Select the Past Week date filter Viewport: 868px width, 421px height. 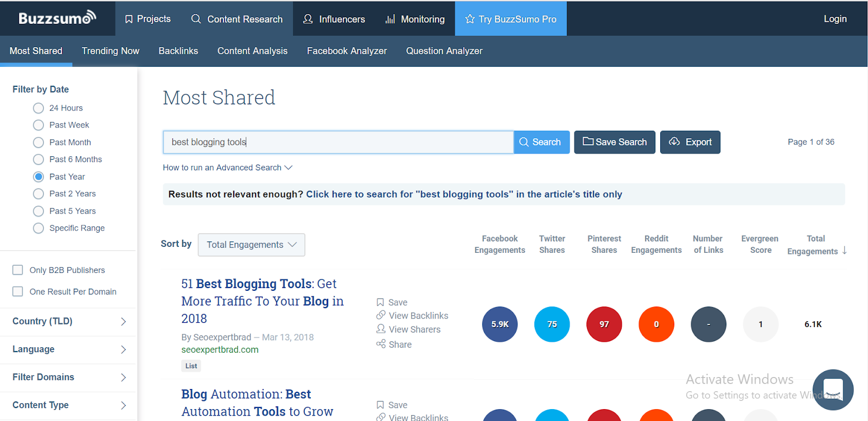tap(39, 125)
